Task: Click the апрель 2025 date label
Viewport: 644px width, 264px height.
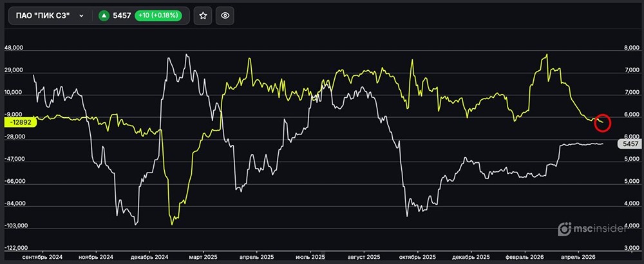Action: pos(257,257)
